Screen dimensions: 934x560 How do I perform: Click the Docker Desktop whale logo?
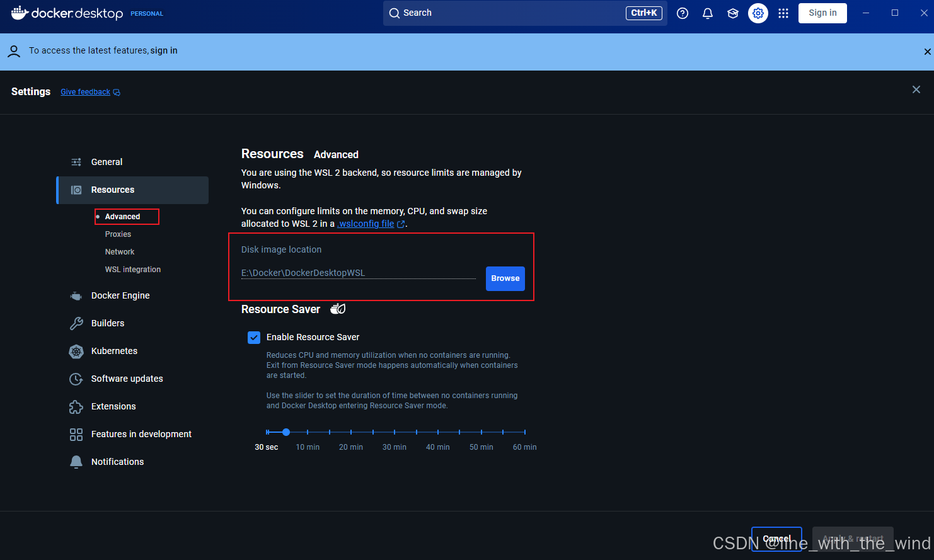click(20, 13)
